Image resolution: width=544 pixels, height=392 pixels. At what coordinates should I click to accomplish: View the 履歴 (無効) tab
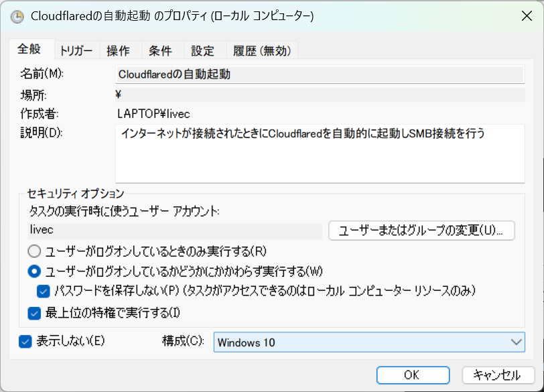(262, 51)
